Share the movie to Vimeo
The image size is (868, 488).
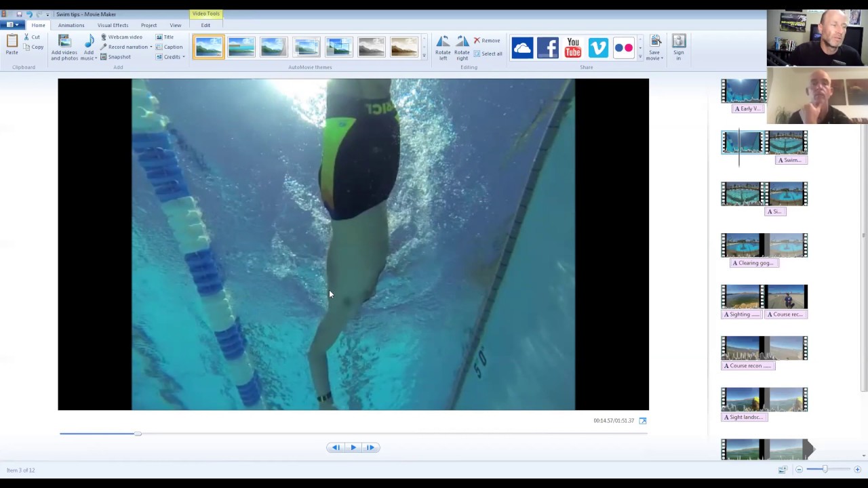point(598,47)
